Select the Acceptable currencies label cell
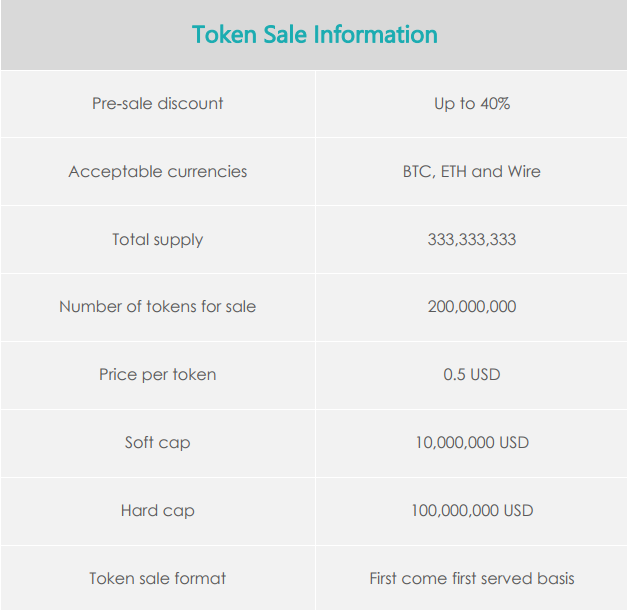This screenshot has width=627, height=610. [157, 172]
